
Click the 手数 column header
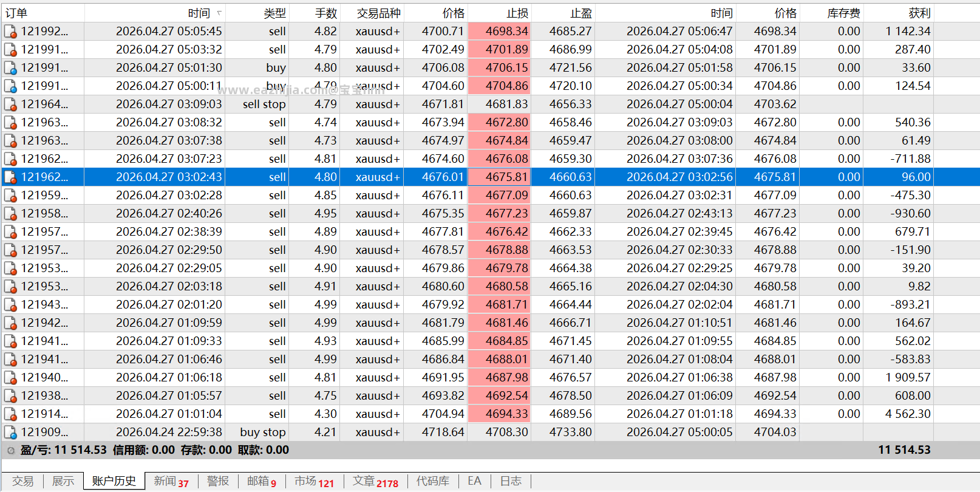315,13
